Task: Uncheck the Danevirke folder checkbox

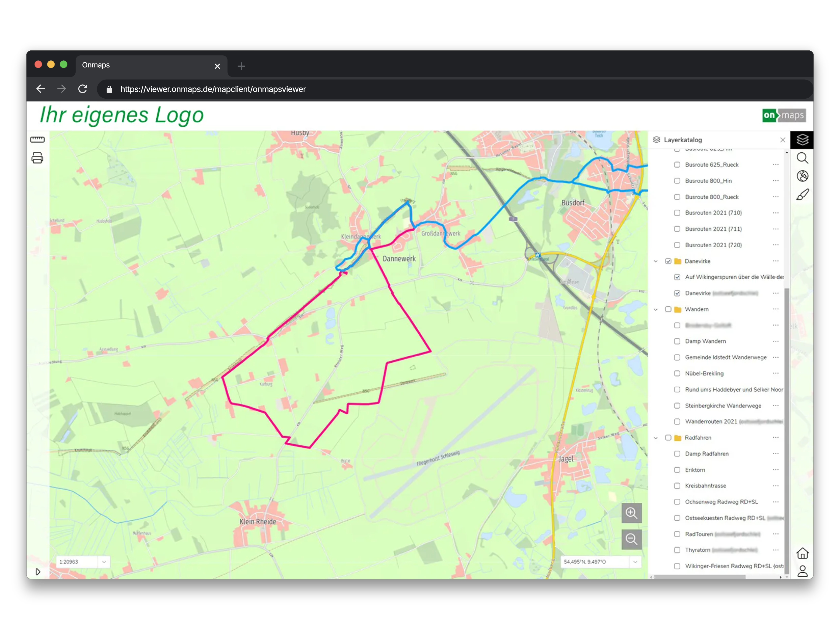Action: click(668, 261)
